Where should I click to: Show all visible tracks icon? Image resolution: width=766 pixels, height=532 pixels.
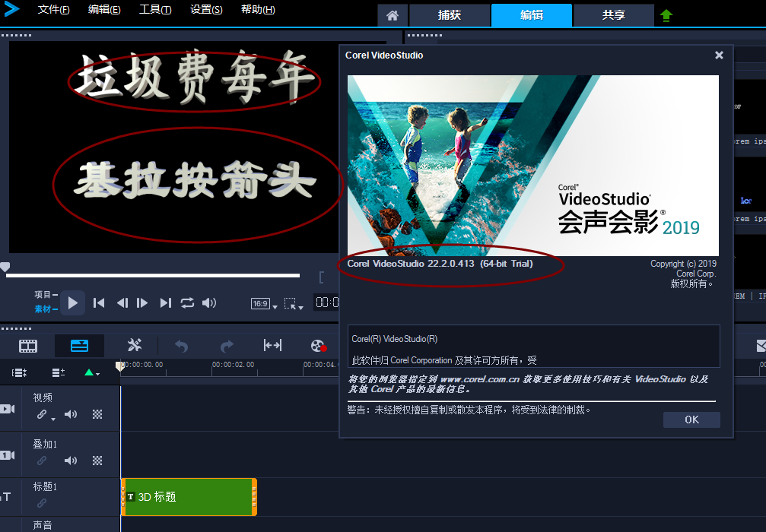click(19, 373)
